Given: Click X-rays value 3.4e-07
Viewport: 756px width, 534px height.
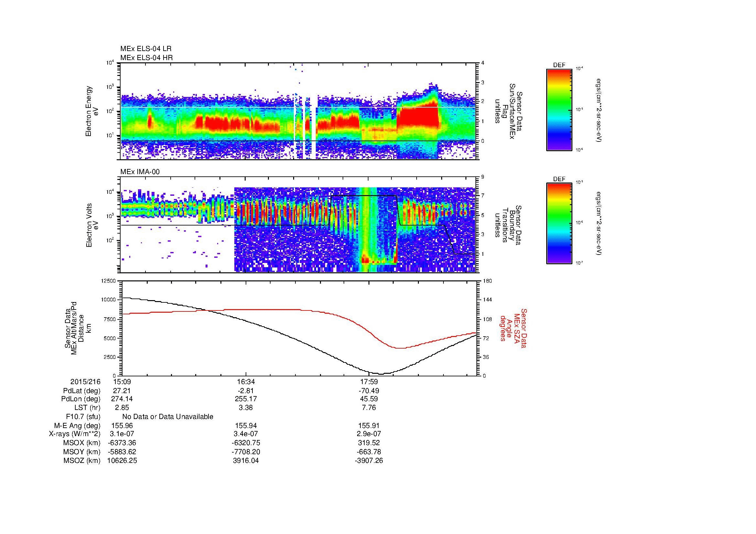Looking at the screenshot, I should pos(246,434).
